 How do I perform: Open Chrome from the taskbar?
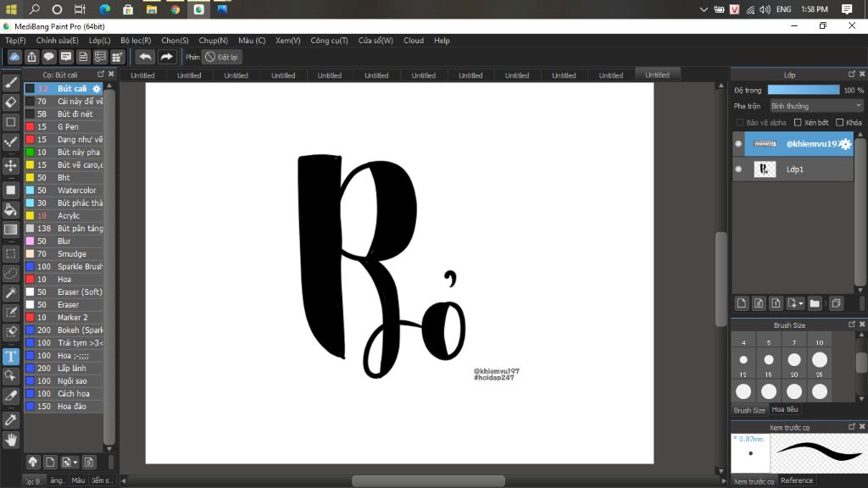(x=175, y=9)
